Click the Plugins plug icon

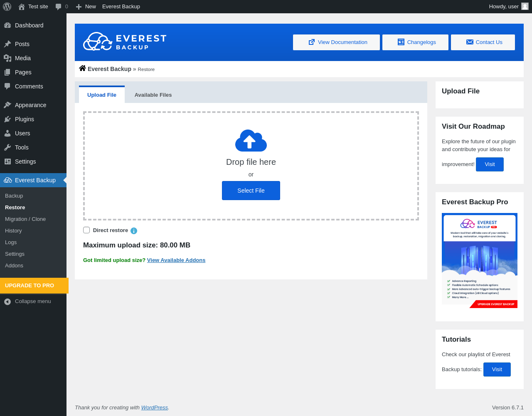7,119
